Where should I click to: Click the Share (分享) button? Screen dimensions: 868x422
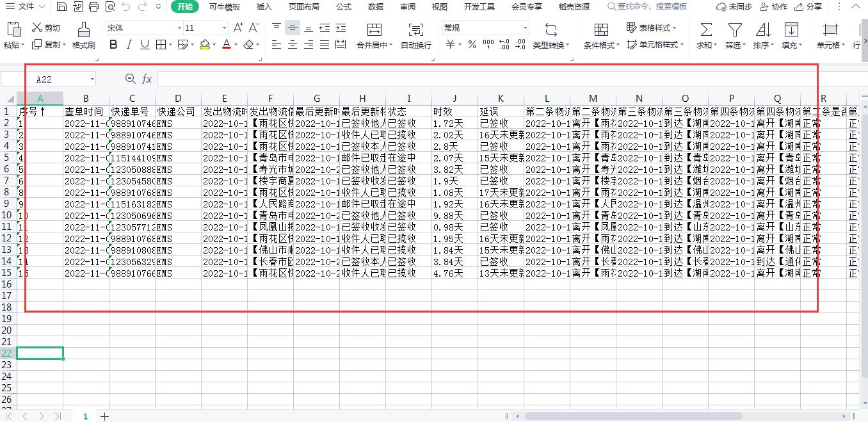coord(808,7)
